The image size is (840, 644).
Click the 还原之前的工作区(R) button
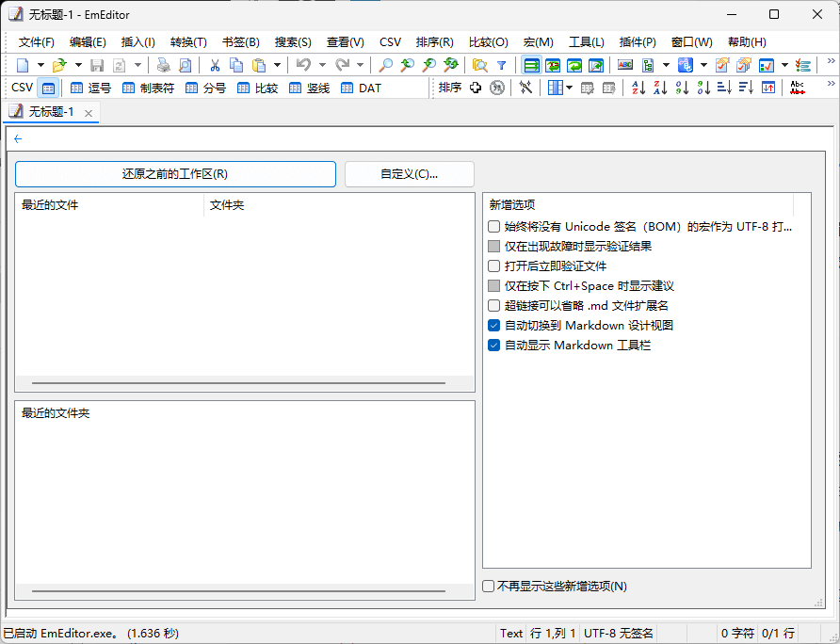point(175,173)
